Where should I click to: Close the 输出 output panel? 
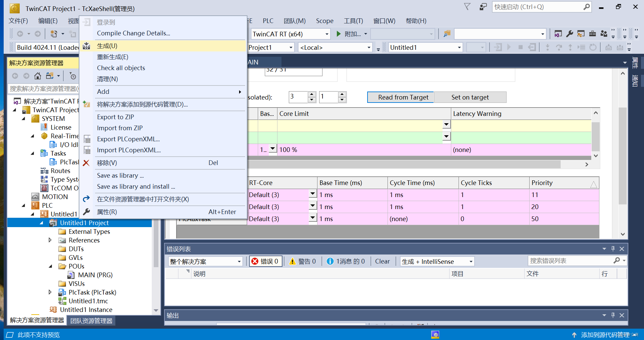point(622,315)
